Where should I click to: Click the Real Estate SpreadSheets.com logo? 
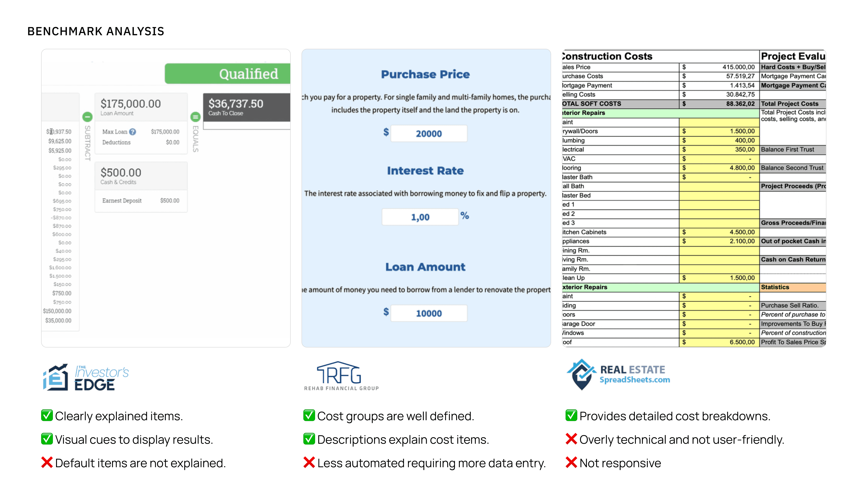(x=618, y=375)
